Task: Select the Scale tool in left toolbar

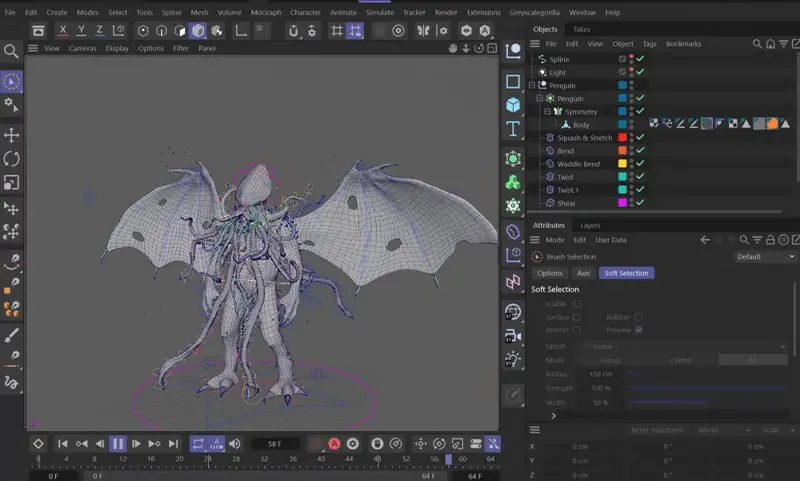Action: (x=11, y=182)
